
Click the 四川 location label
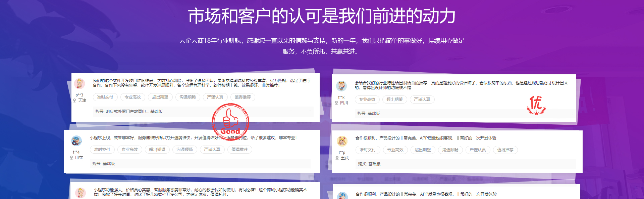pos(344,103)
